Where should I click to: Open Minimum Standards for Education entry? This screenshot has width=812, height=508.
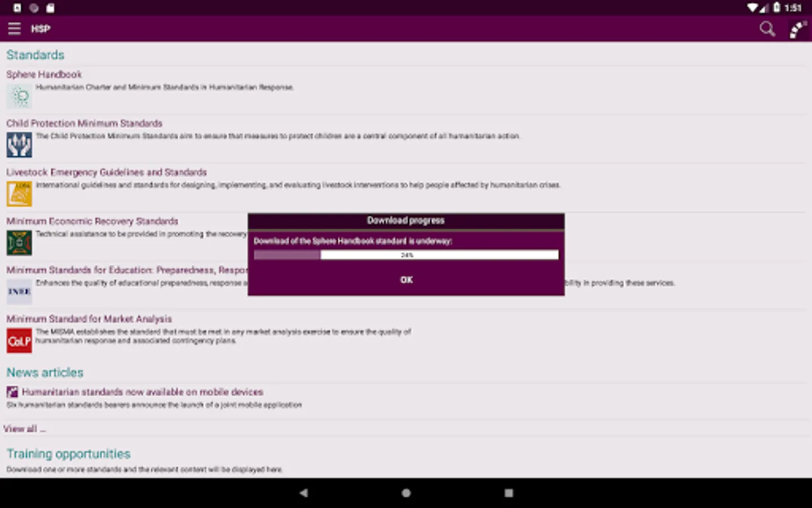127,270
